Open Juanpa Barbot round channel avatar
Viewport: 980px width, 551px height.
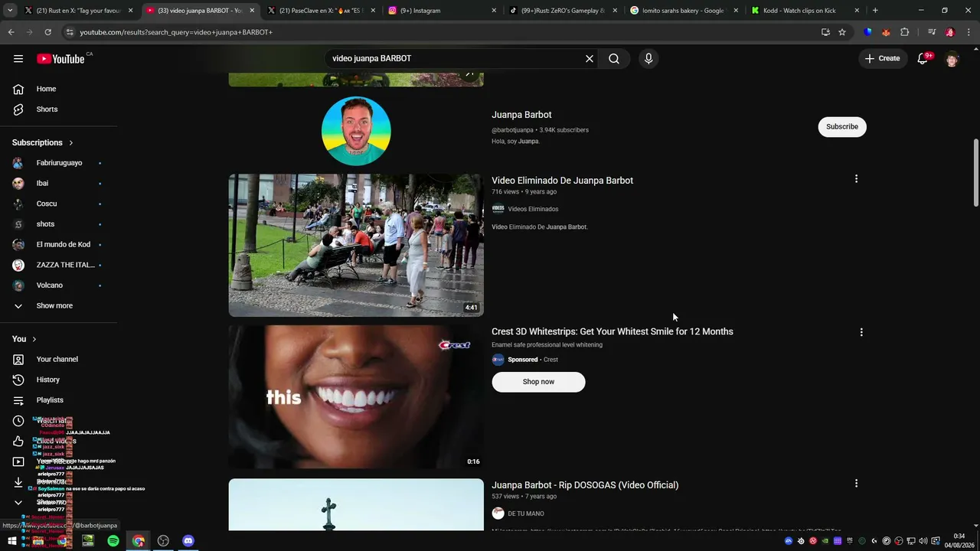(356, 131)
